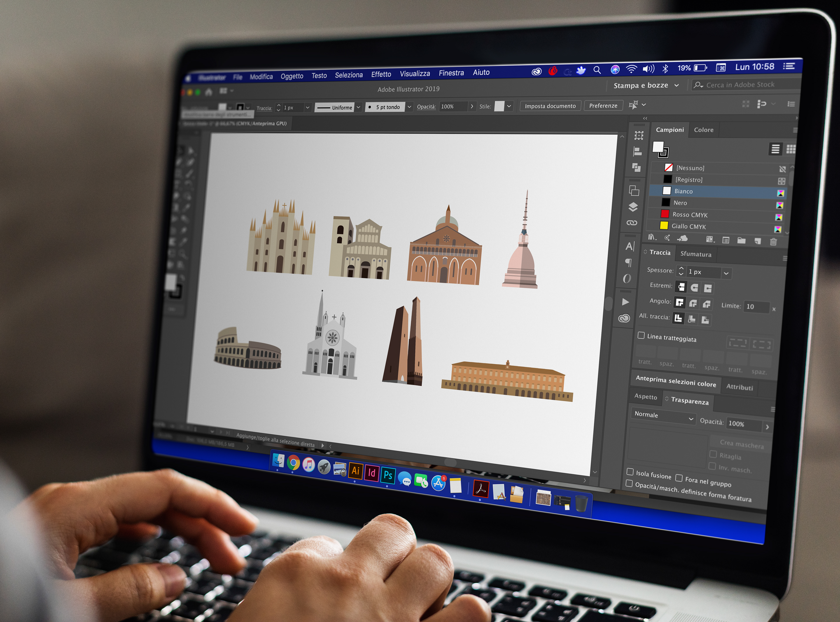Click the Limite value field
Screen dimensions: 840x622
(756, 307)
